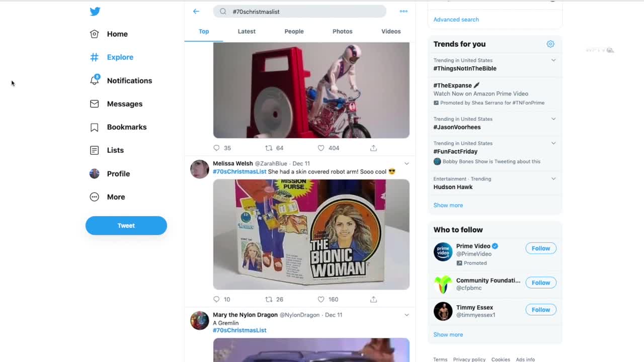Open Notifications with the bell icon
The image size is (644, 362).
[121, 80]
